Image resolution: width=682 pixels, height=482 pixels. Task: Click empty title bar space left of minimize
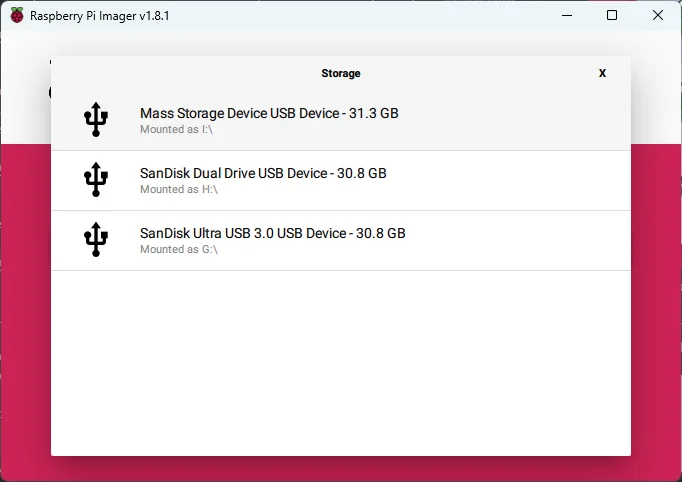400,16
